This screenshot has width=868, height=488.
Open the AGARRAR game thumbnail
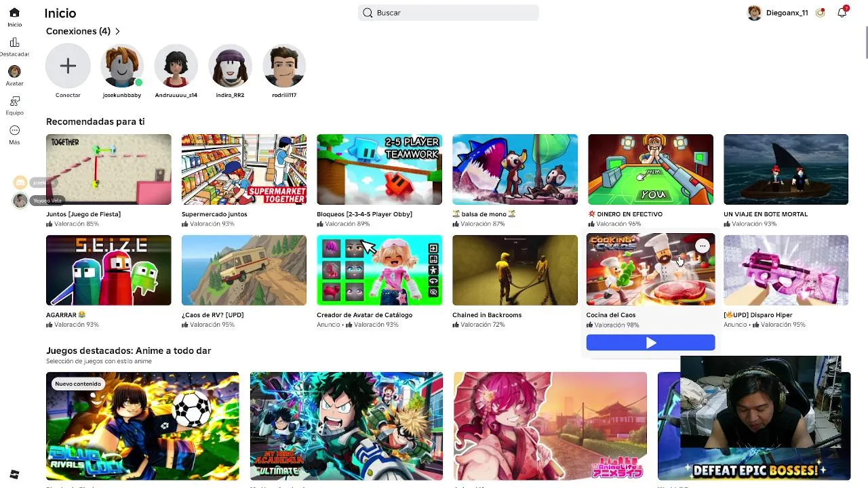(108, 270)
